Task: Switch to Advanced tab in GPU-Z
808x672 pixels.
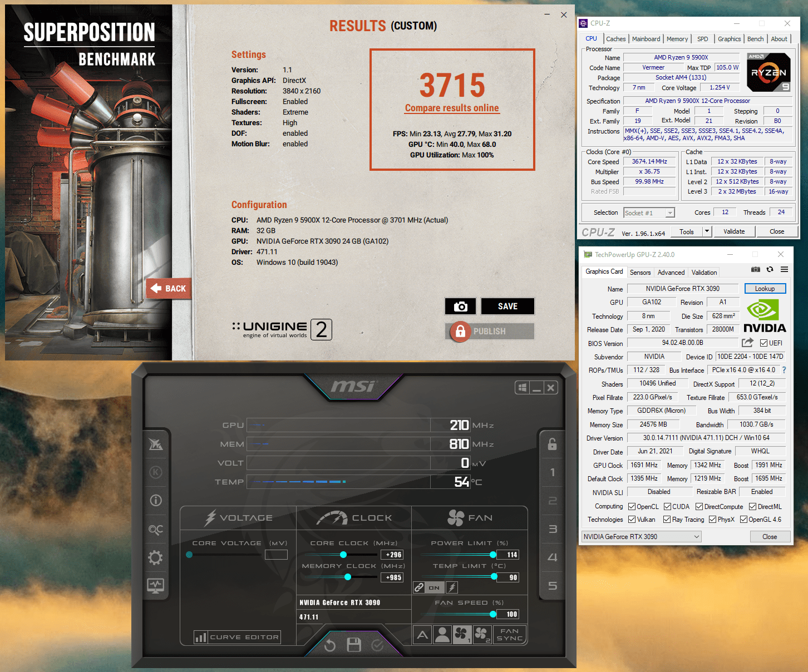Action: 671,273
